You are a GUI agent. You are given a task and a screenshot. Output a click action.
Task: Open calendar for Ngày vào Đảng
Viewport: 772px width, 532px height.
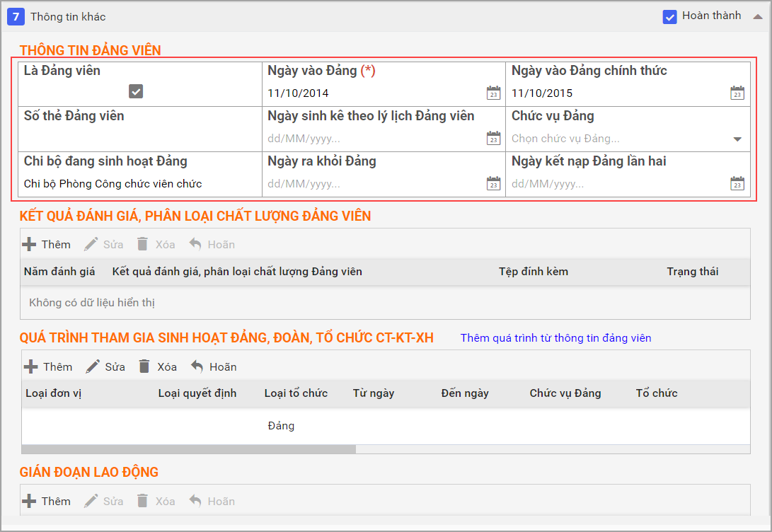[493, 93]
